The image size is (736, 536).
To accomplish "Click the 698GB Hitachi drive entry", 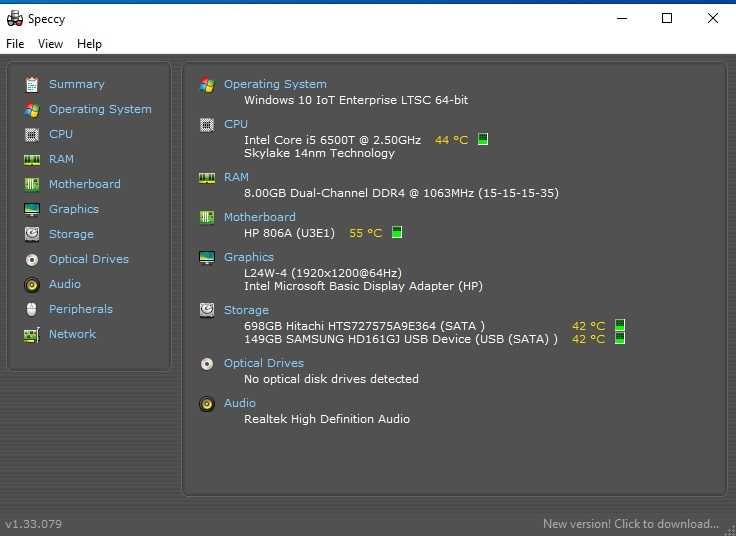I will point(364,326).
